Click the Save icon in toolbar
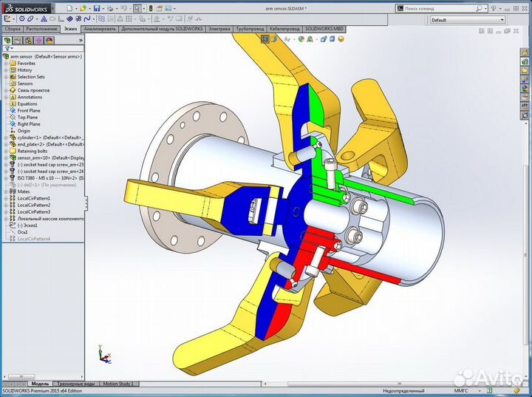Image resolution: width=532 pixels, height=397 pixels. (x=97, y=8)
